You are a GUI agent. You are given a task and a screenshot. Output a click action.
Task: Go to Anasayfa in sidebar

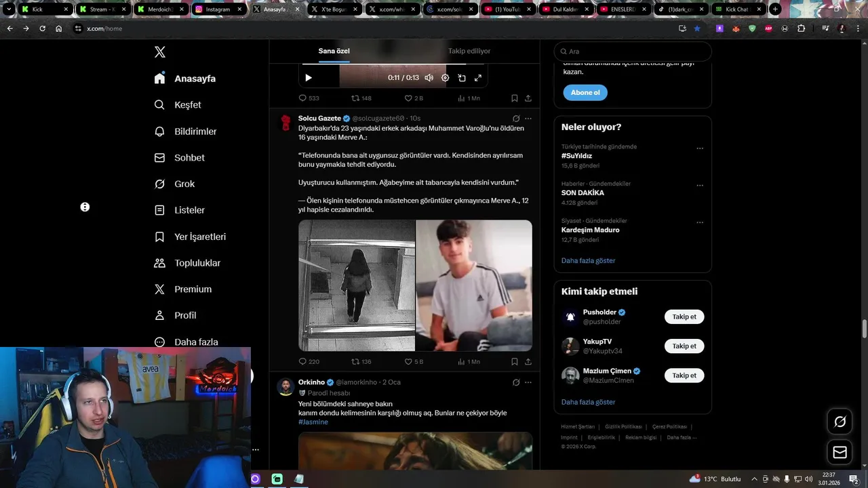[x=185, y=79]
